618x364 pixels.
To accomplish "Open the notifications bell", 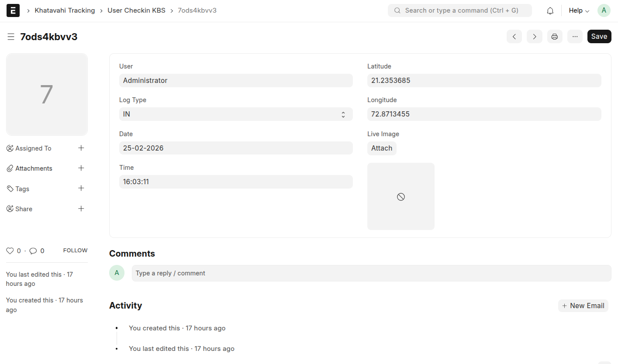I will [550, 10].
